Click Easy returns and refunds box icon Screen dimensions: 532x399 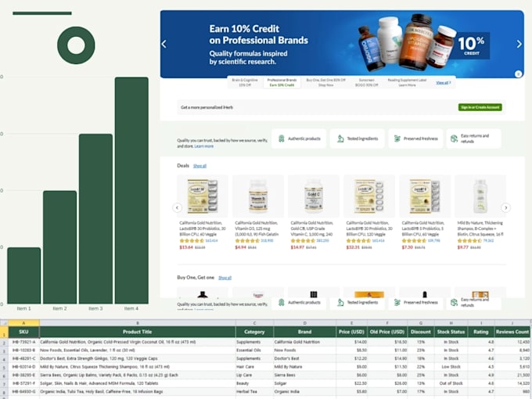(x=454, y=138)
